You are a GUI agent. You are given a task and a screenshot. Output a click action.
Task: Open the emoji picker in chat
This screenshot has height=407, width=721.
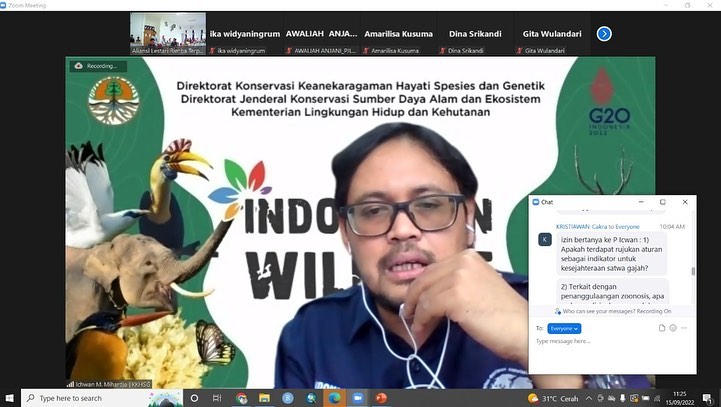[x=673, y=328]
